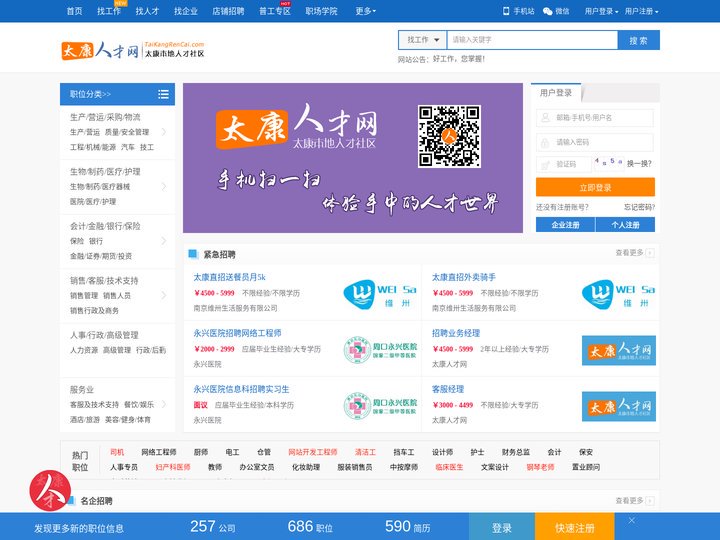Click 太康人才网 logo beside 招聘业务经理
This screenshot has width=720, height=540.
click(619, 350)
